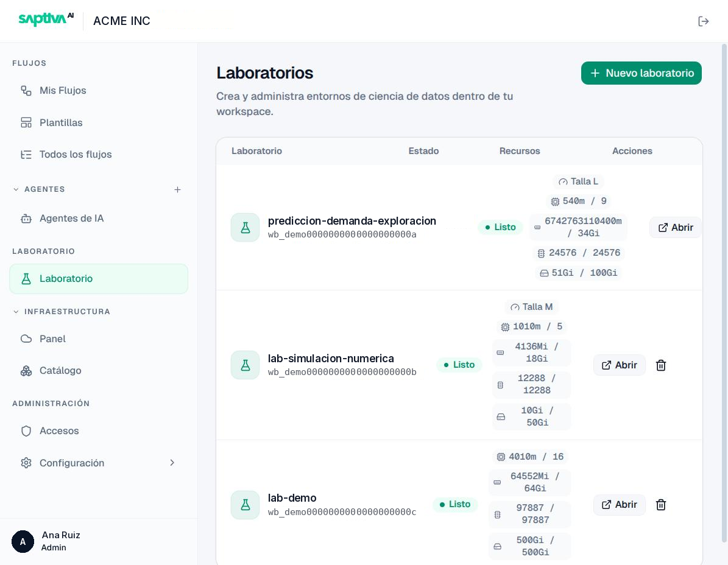Screen dimensions: 728x565
Task: Click the gear icon beside Configuración
Action: point(26,463)
